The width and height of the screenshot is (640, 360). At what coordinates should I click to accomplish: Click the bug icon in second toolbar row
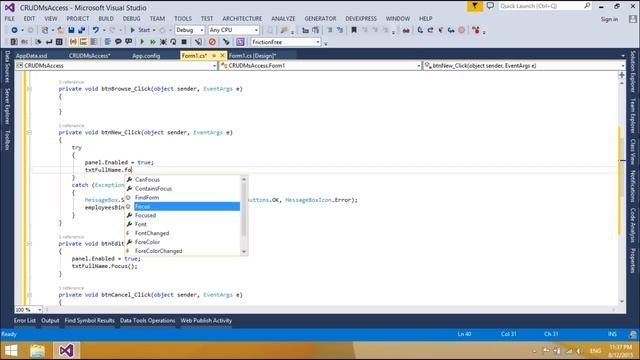(163, 42)
